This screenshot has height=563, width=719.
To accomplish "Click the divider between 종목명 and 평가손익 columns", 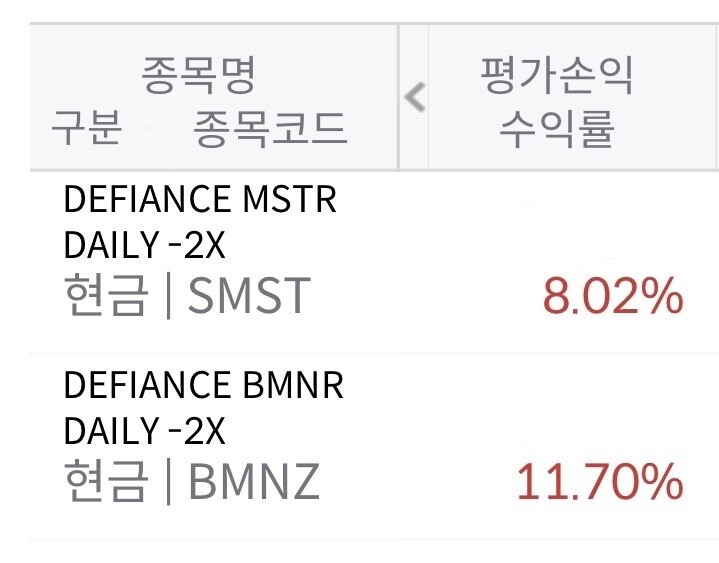I will pos(398,97).
